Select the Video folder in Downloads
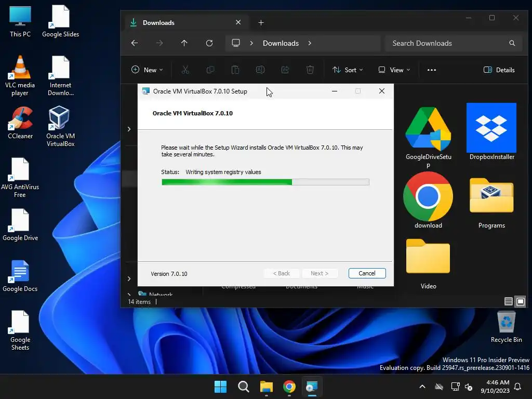532x399 pixels. (428, 264)
